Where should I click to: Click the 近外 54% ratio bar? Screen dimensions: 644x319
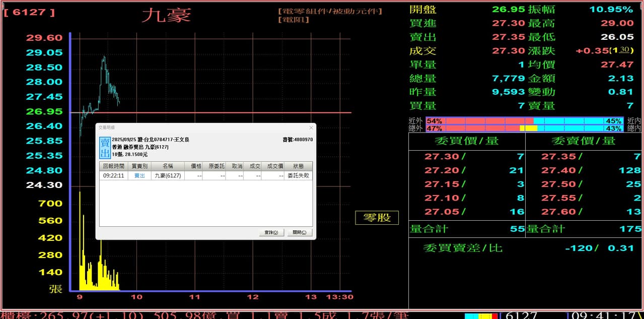525,121
